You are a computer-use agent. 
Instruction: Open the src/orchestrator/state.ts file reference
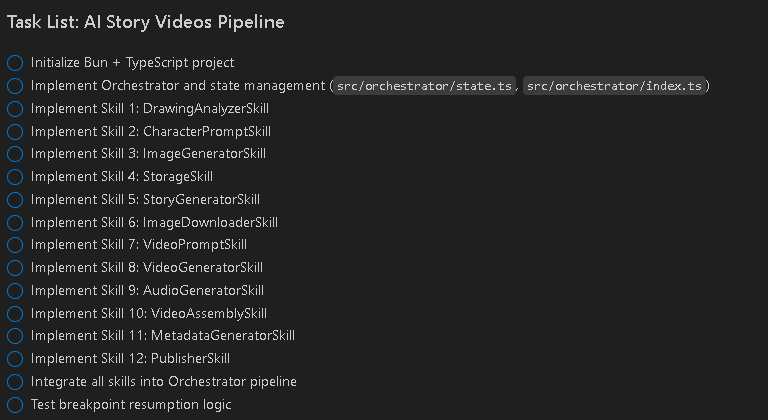point(425,86)
